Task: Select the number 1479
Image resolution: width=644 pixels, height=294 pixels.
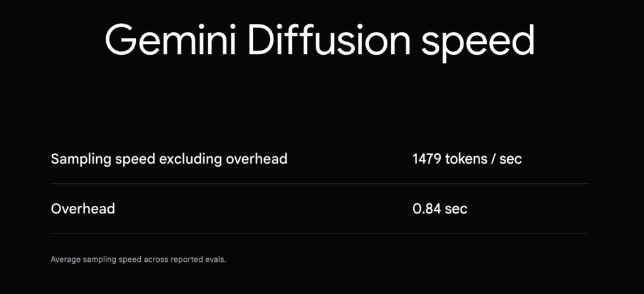Action: tap(427, 159)
